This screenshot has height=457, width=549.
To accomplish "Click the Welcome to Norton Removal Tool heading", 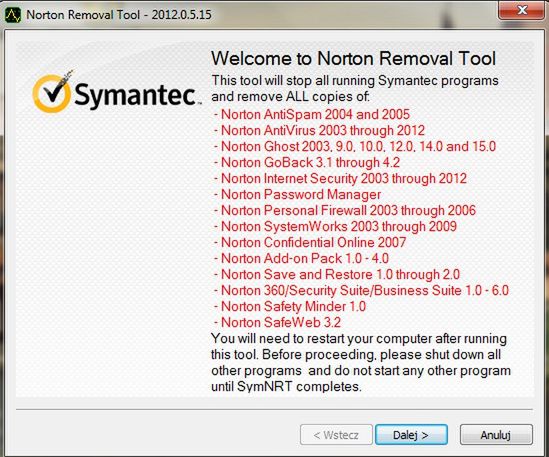I will (x=353, y=58).
